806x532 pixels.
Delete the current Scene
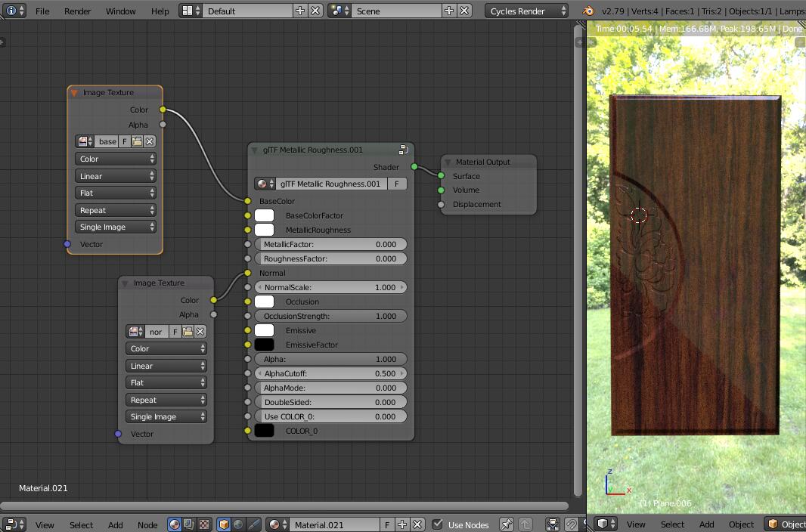pos(465,11)
